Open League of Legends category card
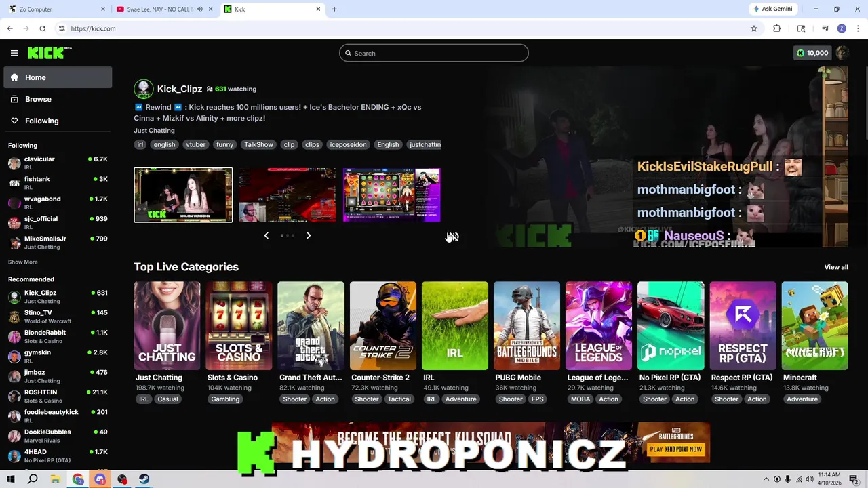 pyautogui.click(x=599, y=326)
